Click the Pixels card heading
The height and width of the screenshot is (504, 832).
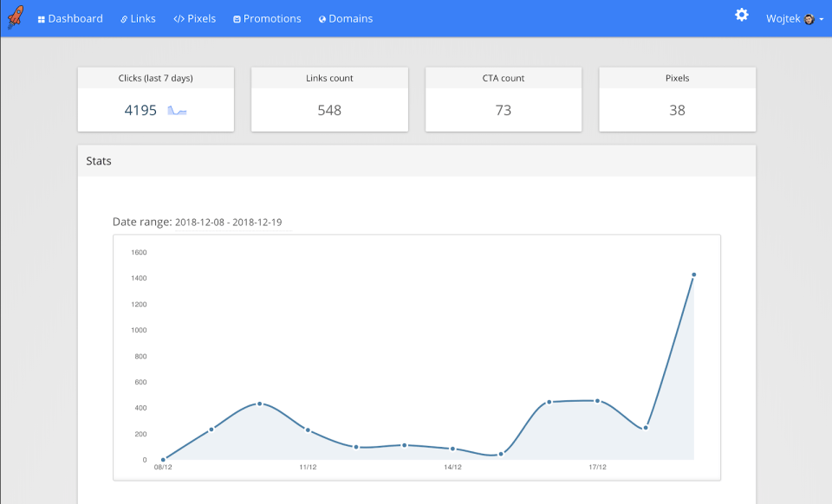677,78
